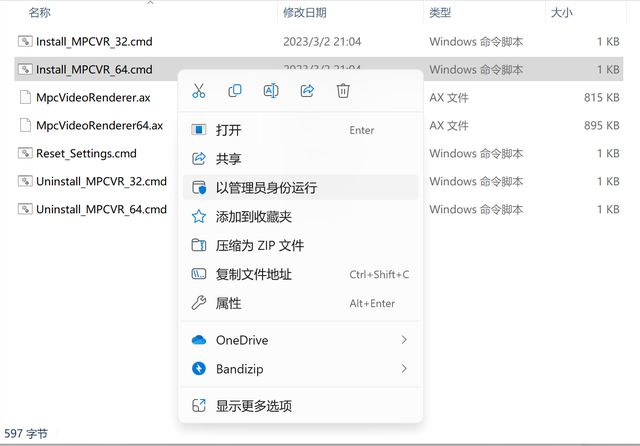
Task: Select 压缩为 ZIP 文件 option
Action: (x=300, y=246)
